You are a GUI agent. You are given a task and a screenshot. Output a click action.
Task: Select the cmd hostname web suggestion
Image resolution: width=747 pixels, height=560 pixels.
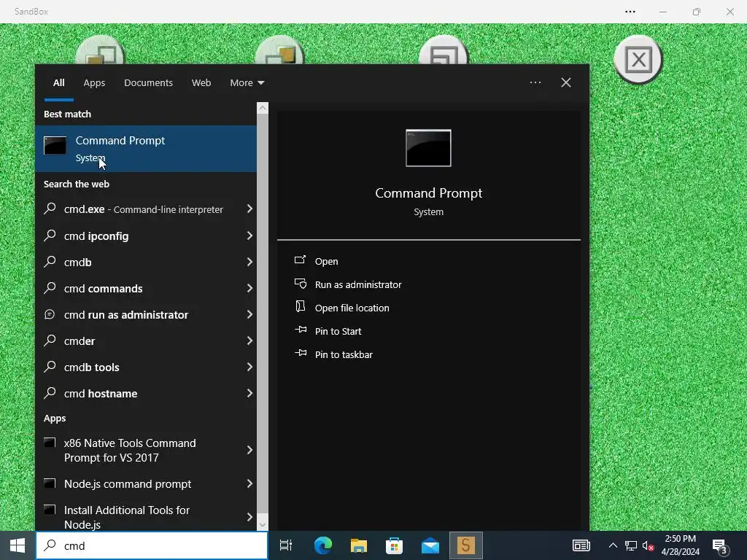pos(146,393)
